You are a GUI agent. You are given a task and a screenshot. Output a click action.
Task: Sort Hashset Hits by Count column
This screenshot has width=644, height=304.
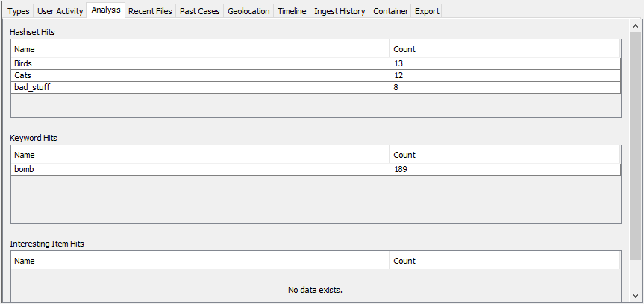504,49
